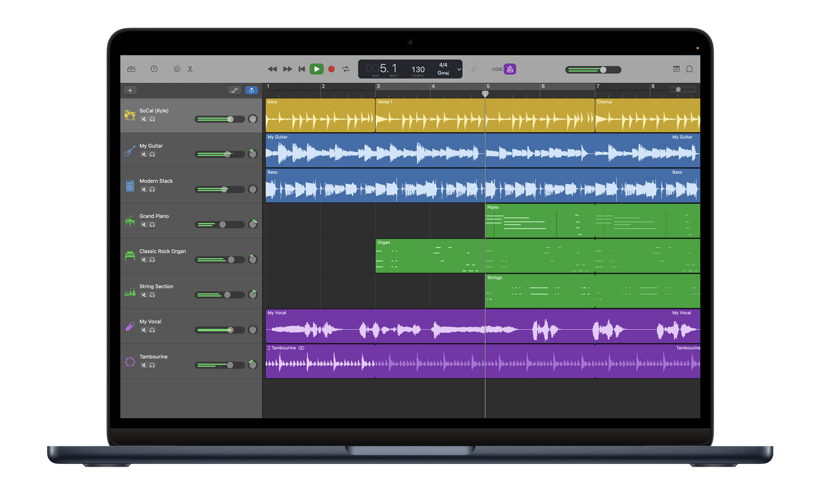Image resolution: width=815 pixels, height=504 pixels.
Task: Select the Classic Rock Organ icon
Action: tap(130, 256)
